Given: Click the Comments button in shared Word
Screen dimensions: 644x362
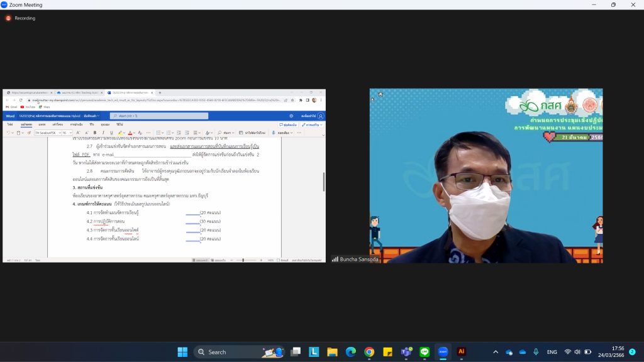Looking at the screenshot, I should click(288, 125).
